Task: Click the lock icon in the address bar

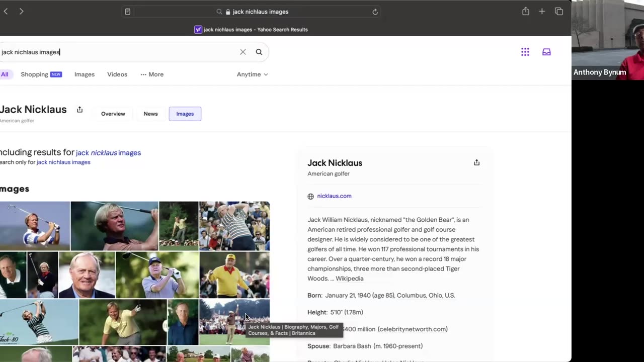Action: [x=228, y=12]
